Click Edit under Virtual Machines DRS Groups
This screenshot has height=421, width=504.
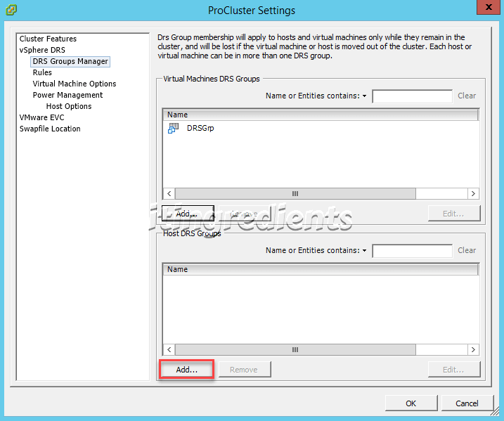click(454, 214)
